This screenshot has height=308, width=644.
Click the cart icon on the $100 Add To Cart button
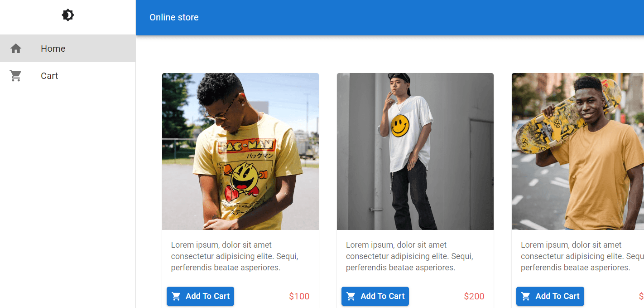point(176,296)
